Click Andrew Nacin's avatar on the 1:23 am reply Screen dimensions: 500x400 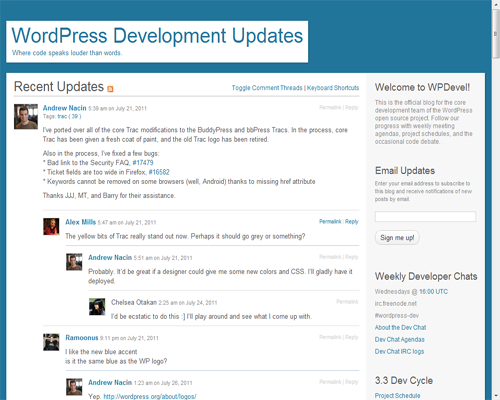point(74,386)
